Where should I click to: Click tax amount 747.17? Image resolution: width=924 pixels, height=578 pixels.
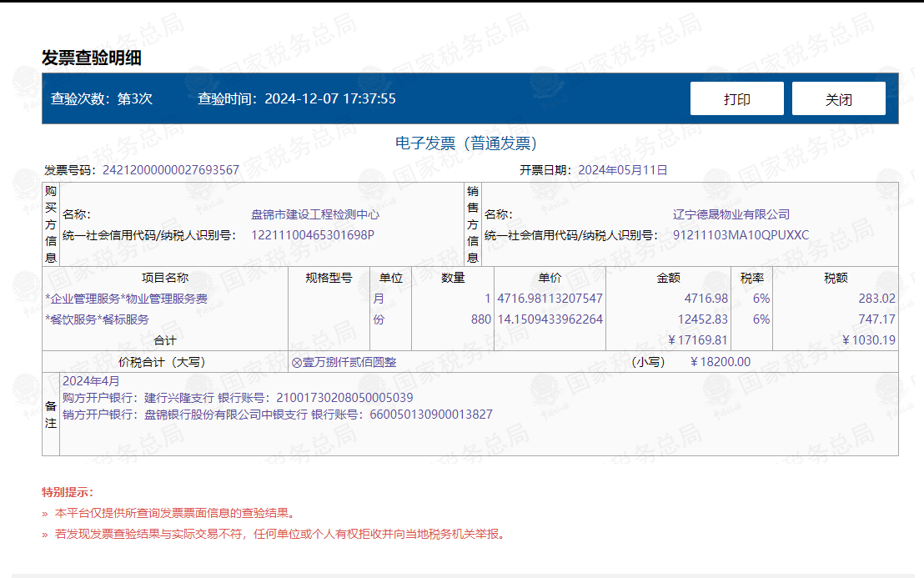click(x=876, y=319)
